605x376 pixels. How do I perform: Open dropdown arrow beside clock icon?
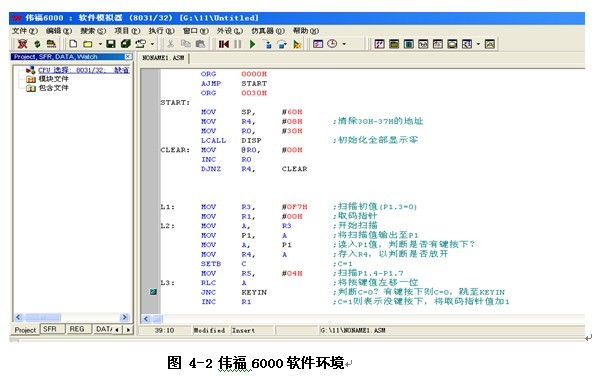point(344,44)
